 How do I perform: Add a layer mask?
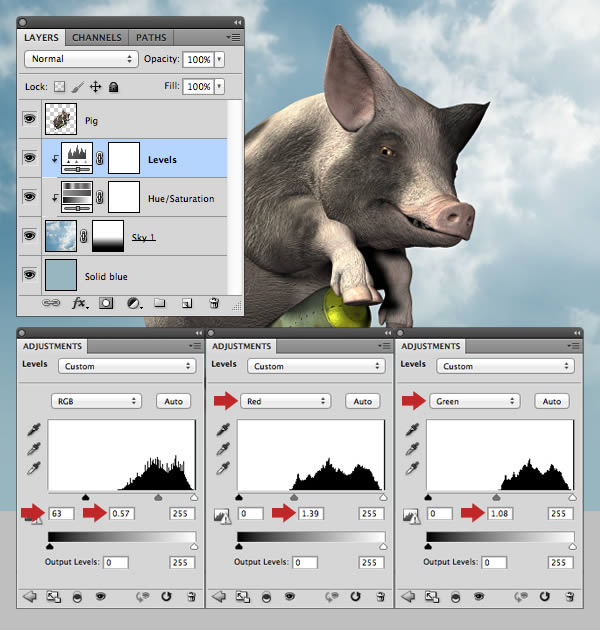(106, 303)
